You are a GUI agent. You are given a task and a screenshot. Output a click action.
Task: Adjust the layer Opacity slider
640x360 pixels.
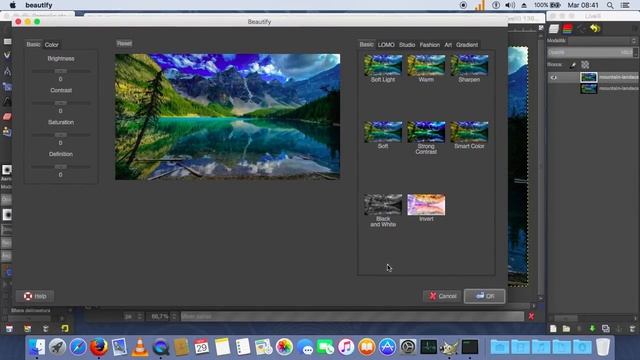[590, 52]
